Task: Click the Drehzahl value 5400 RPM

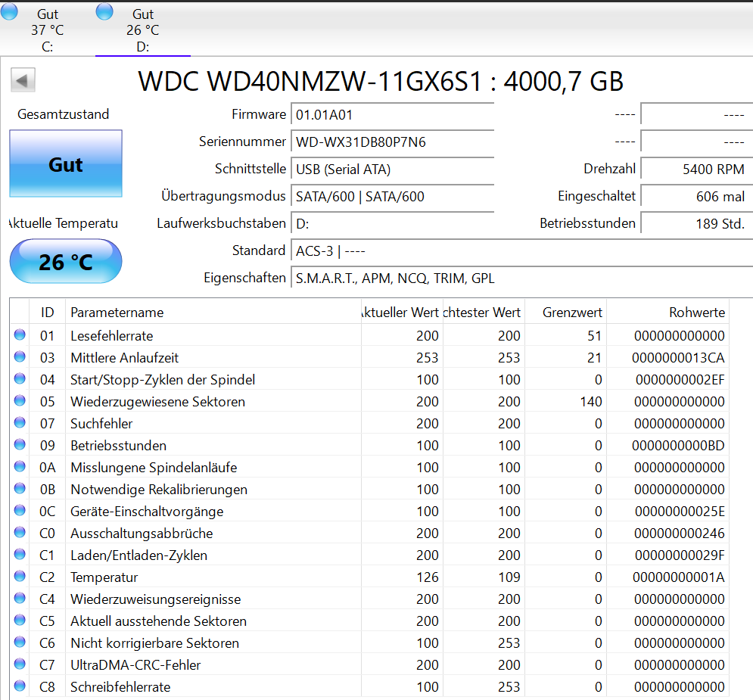Action: (697, 170)
